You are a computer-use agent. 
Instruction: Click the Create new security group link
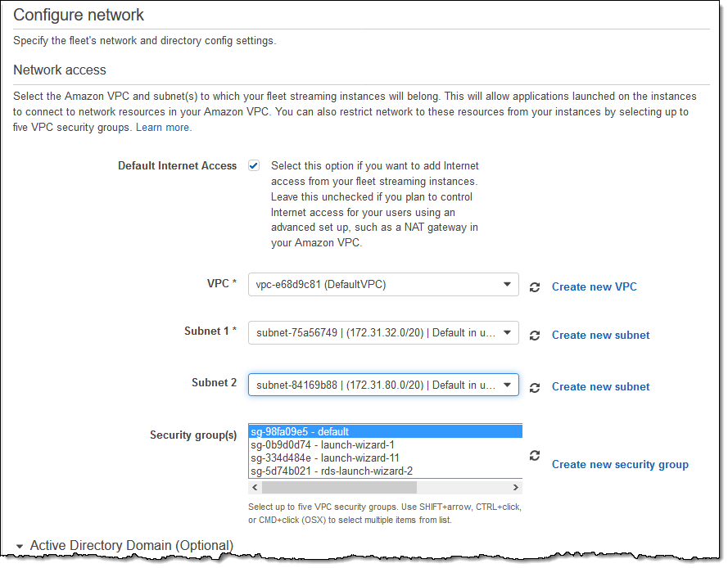(x=620, y=465)
